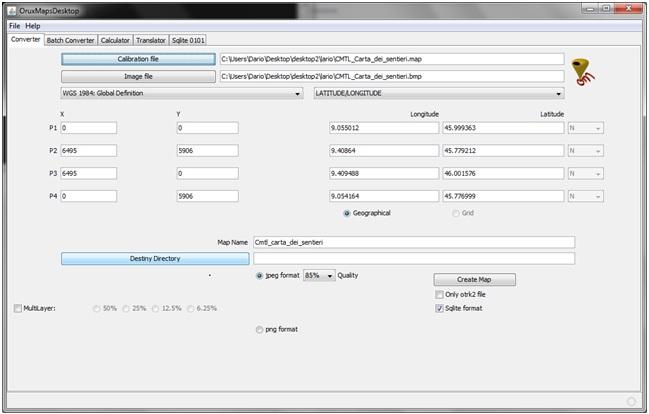Click the Create Map button
Image resolution: width=649 pixels, height=414 pixels.
point(474,280)
